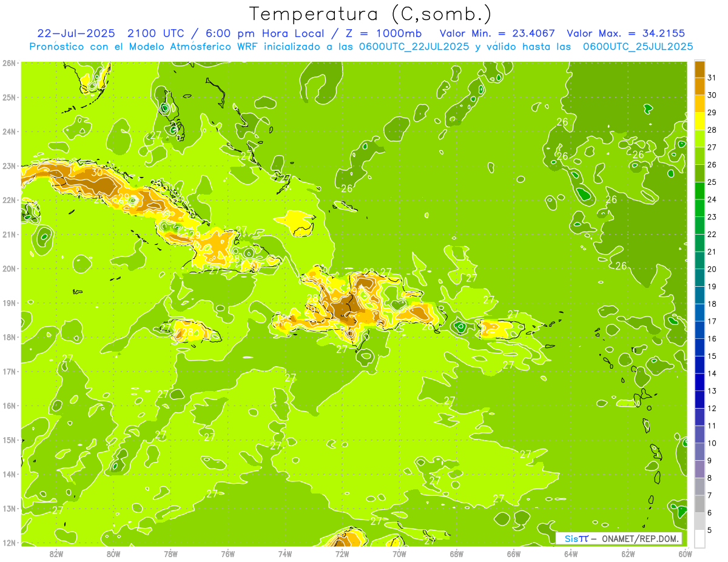Click the legend swatch between 29 and 30

click(x=700, y=104)
